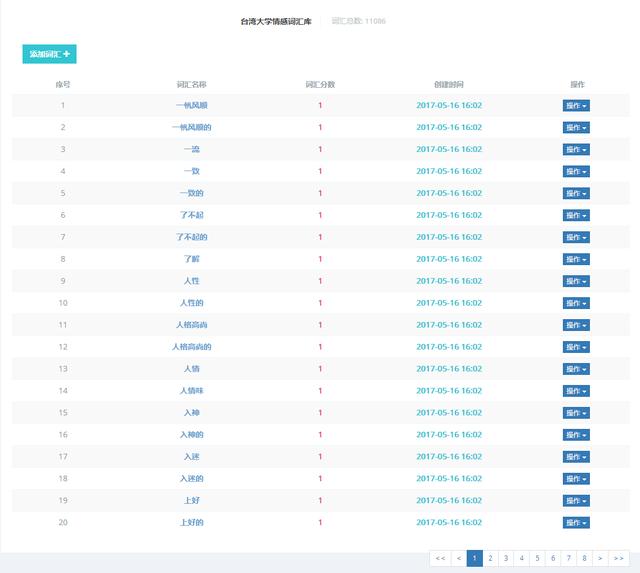Click the word 人格高尚 in row 11
This screenshot has width=640, height=573.
(192, 325)
